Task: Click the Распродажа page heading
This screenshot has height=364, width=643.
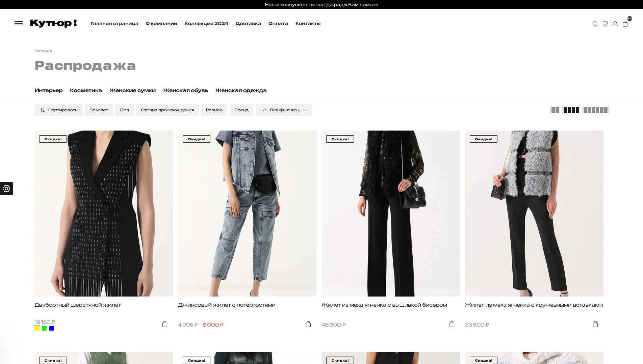Action: click(85, 65)
